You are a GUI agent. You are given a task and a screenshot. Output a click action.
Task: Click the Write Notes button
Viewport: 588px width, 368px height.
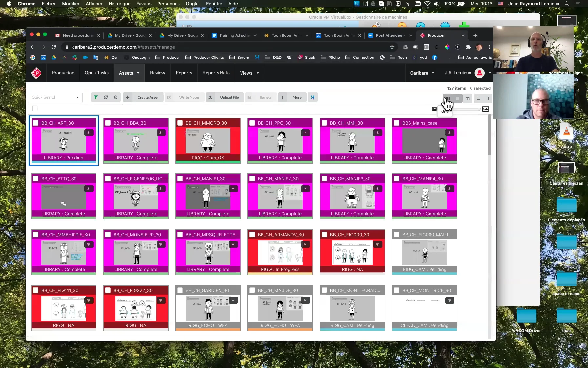(x=184, y=97)
